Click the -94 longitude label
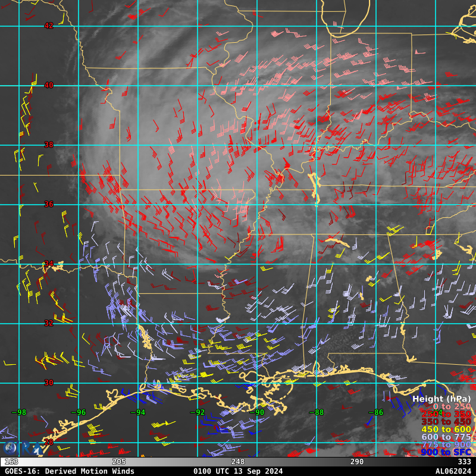Image resolution: width=476 pixels, height=476 pixels. coord(138,412)
